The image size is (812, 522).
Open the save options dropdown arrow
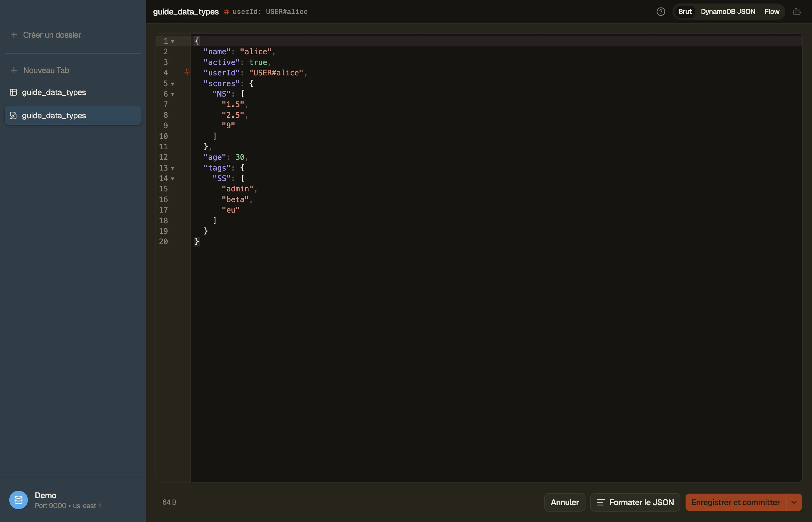coord(794,502)
